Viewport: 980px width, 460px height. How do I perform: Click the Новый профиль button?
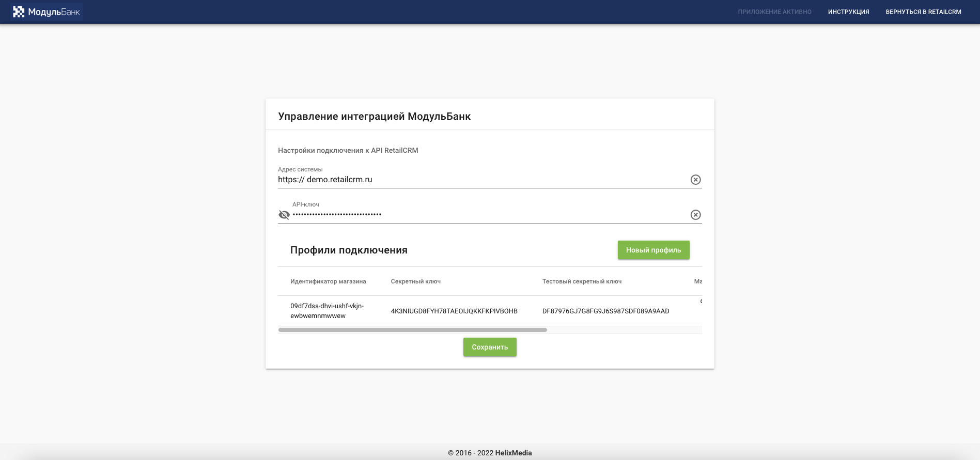(654, 250)
